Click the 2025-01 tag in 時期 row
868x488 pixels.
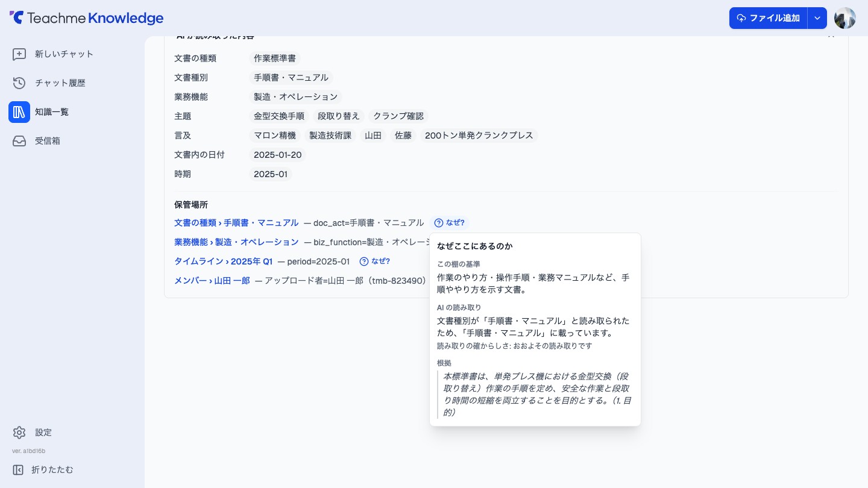271,174
